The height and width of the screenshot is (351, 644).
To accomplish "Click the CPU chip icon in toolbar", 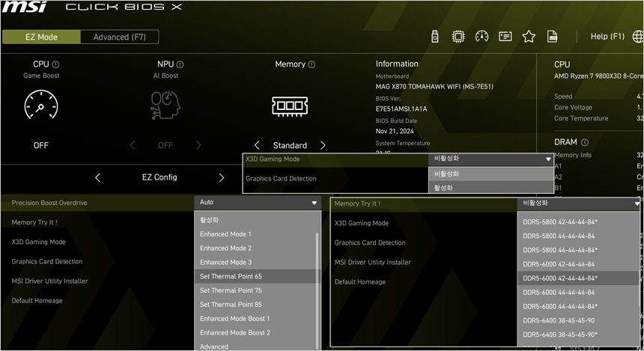I will (458, 37).
